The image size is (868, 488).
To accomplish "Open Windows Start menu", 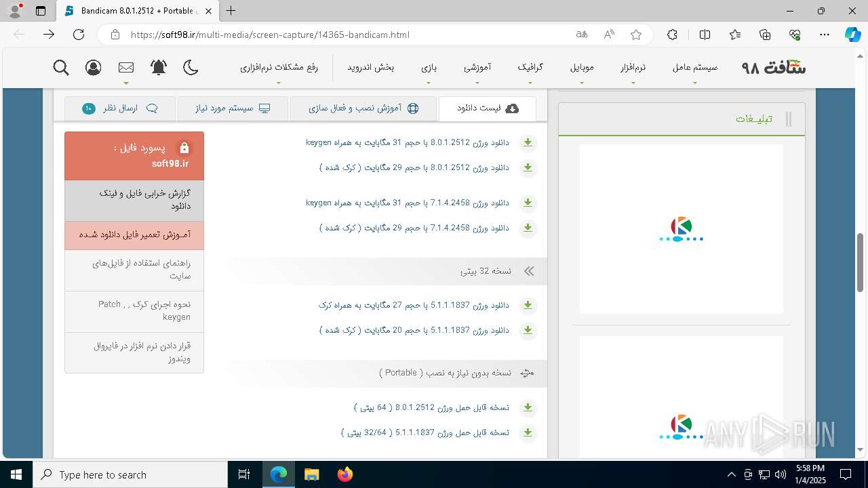I will tap(16, 474).
